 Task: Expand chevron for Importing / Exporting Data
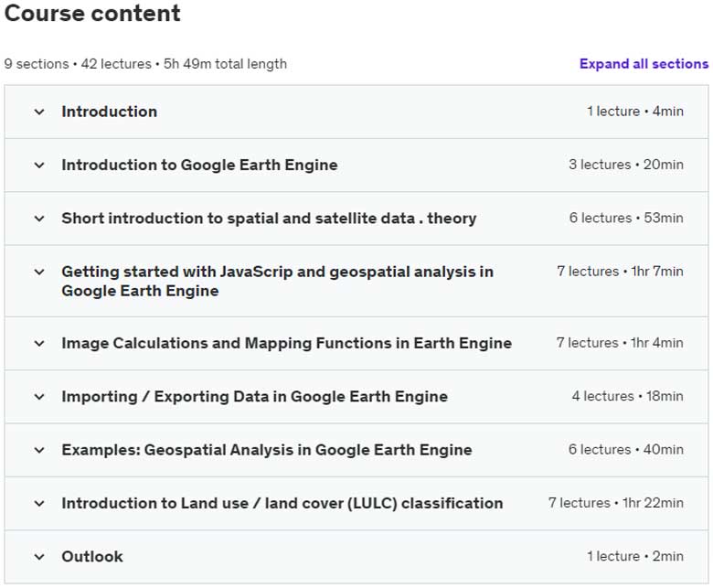39,397
